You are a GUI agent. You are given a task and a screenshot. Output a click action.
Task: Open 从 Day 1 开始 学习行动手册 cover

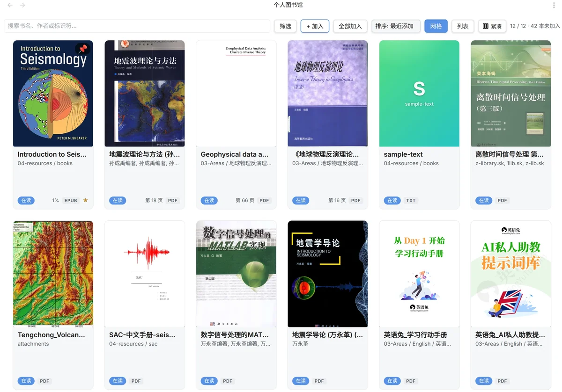pyautogui.click(x=419, y=274)
